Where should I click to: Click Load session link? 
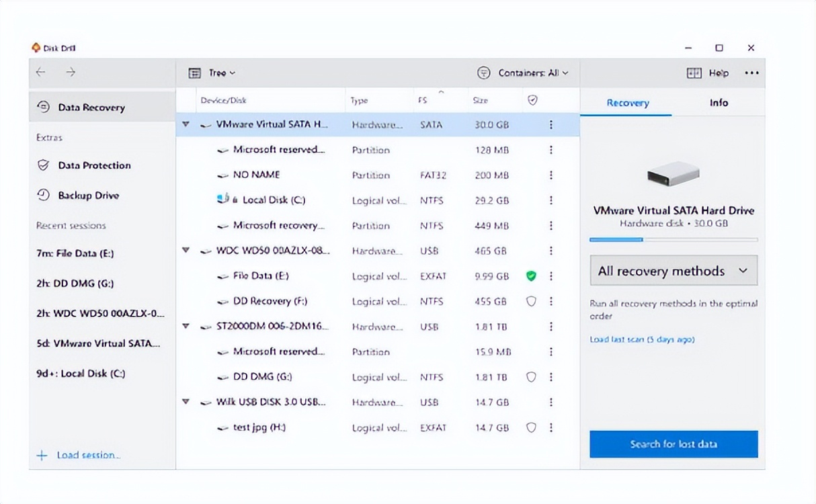click(x=79, y=455)
